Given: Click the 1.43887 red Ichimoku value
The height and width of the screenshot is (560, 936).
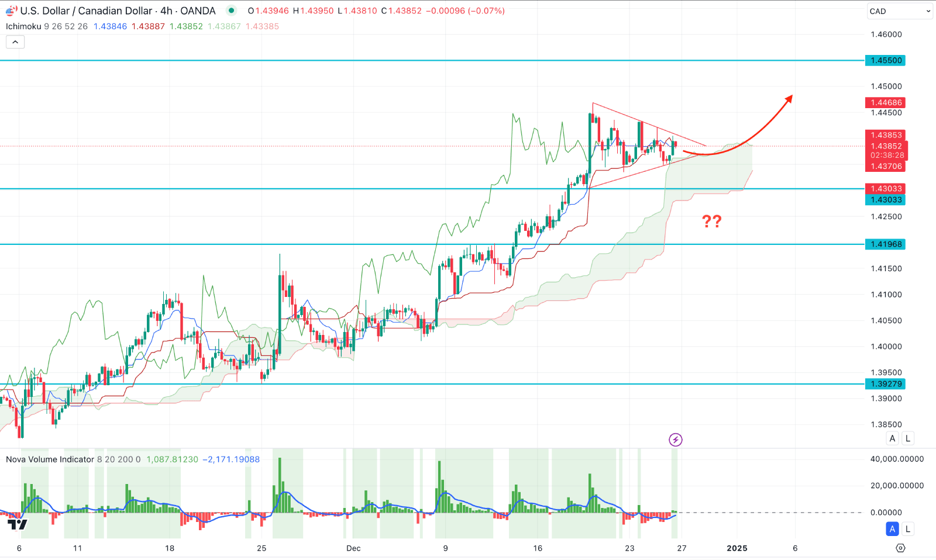Looking at the screenshot, I should click(148, 26).
